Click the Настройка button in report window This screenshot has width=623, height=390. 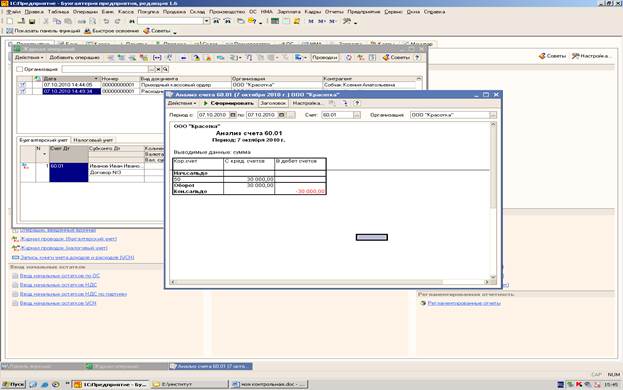[307, 103]
